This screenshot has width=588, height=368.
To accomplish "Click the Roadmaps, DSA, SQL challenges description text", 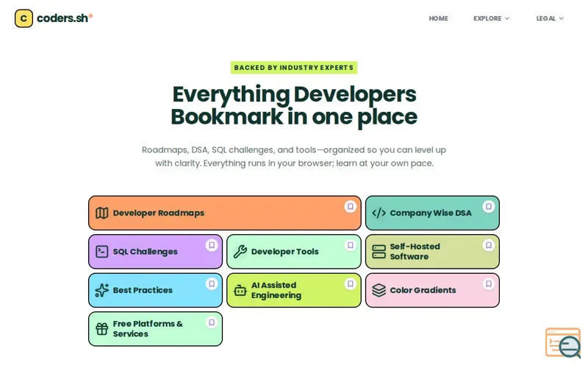I will pos(294,157).
